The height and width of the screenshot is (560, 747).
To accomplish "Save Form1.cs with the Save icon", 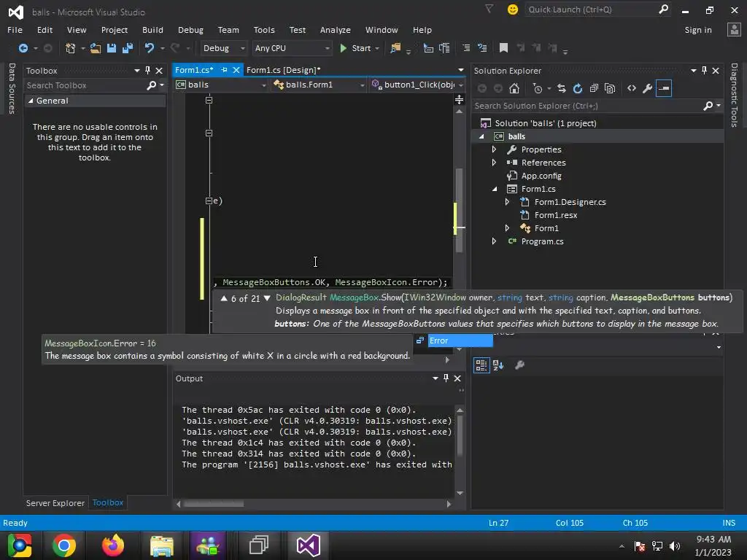I will [112, 48].
